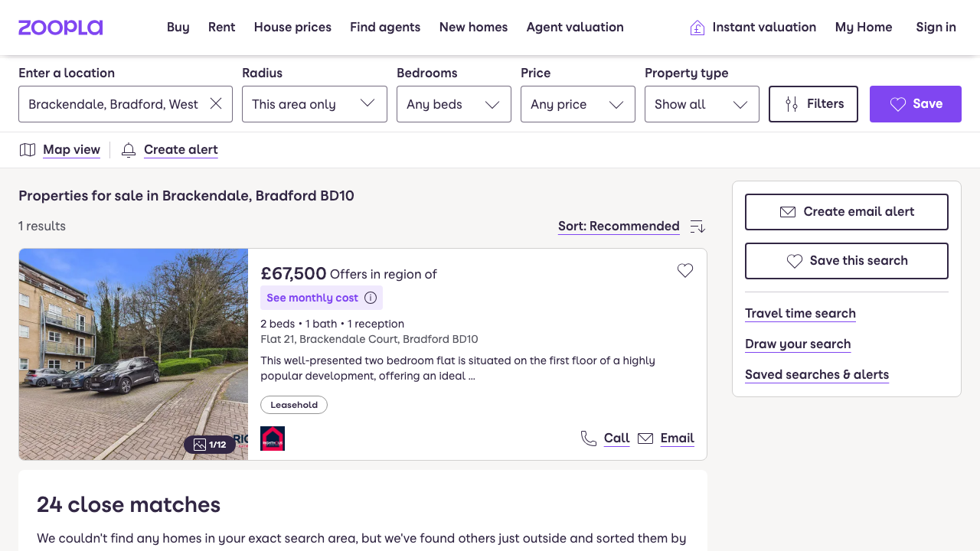Viewport: 980px width, 551px height.
Task: Clear the location with the X icon
Action: (217, 103)
